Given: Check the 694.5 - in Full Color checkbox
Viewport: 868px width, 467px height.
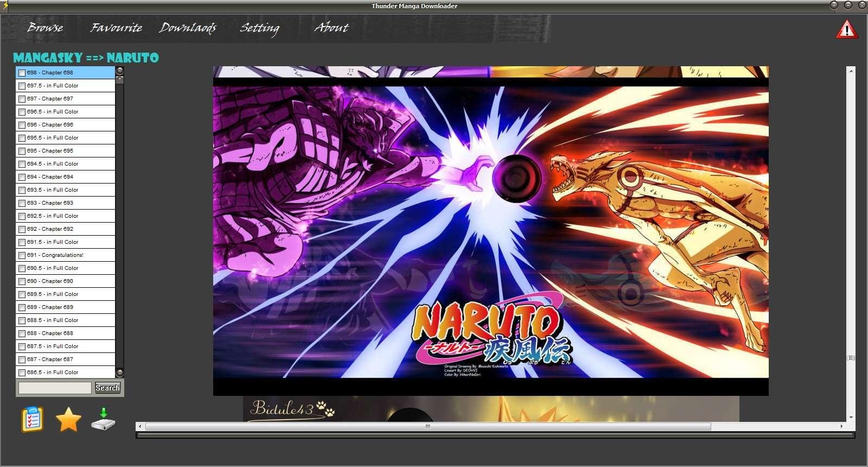Looking at the screenshot, I should [22, 164].
